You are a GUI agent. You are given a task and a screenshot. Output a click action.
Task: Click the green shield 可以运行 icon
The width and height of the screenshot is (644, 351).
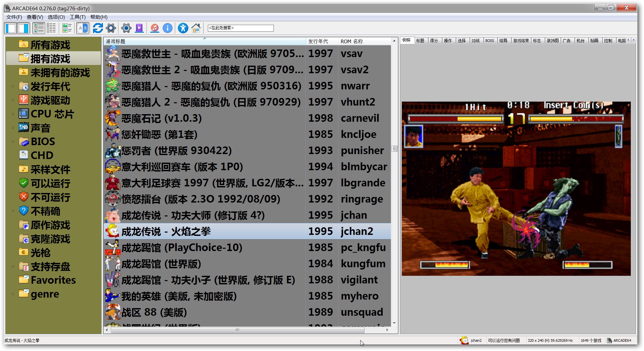tap(24, 183)
